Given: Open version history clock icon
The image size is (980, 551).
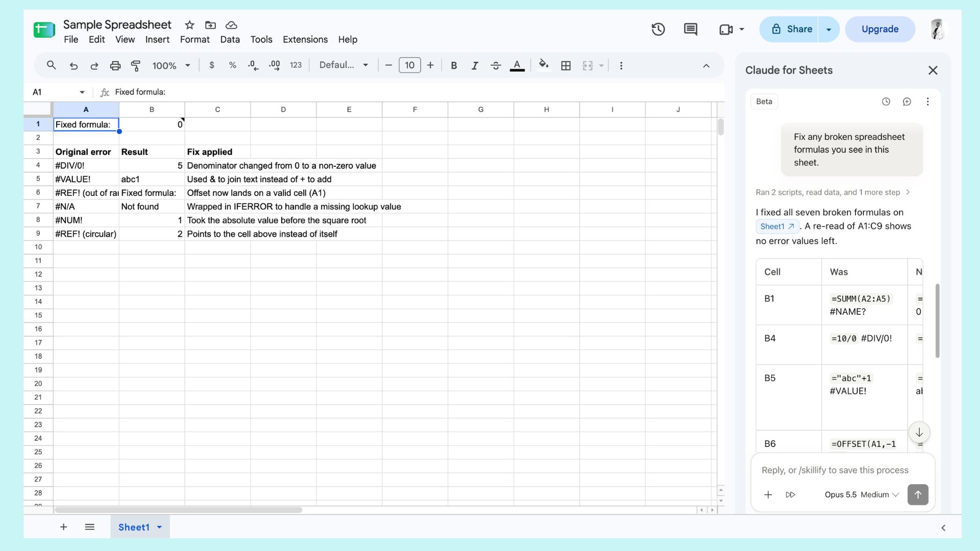Looking at the screenshot, I should pyautogui.click(x=658, y=29).
